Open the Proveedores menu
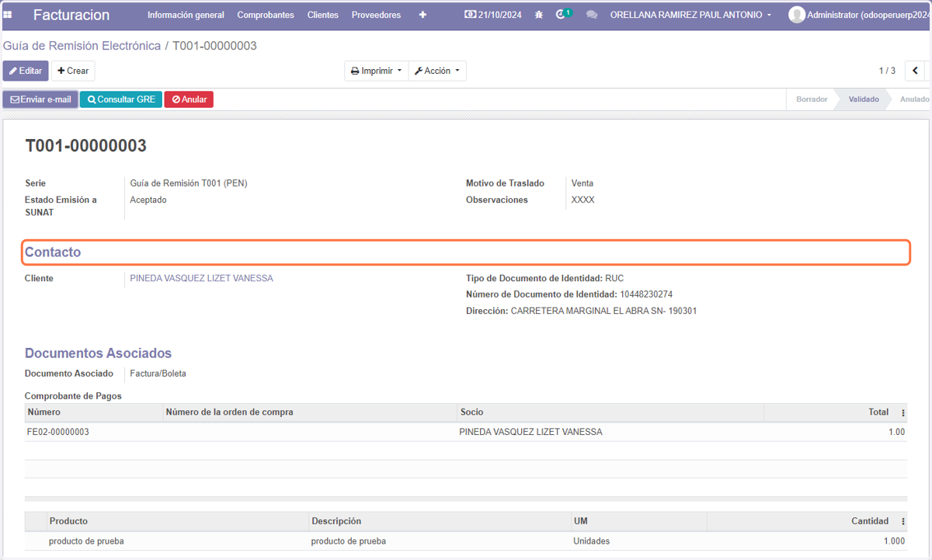 click(376, 15)
